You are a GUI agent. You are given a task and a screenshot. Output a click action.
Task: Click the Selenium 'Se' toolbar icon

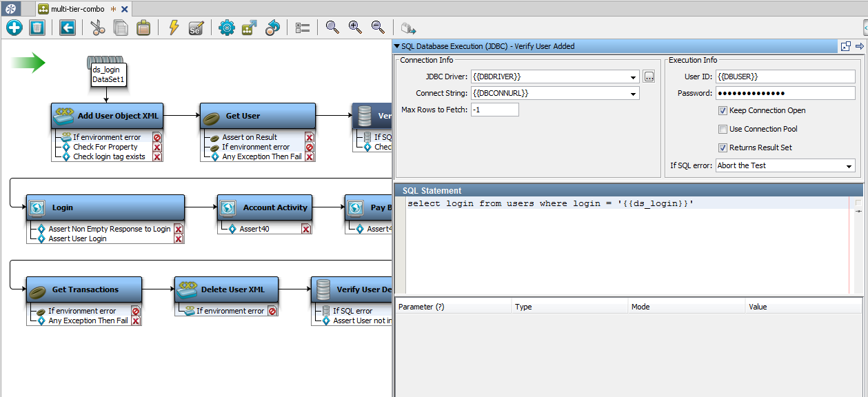pyautogui.click(x=195, y=28)
